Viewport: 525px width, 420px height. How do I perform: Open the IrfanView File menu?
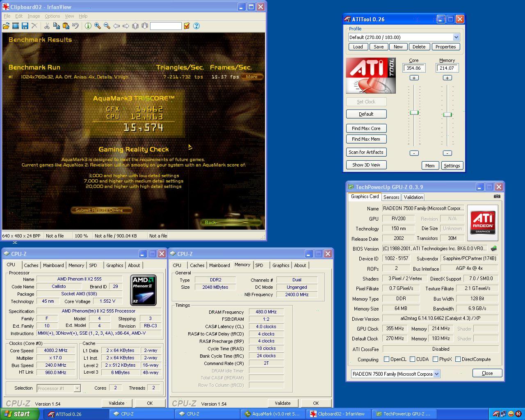click(x=7, y=16)
